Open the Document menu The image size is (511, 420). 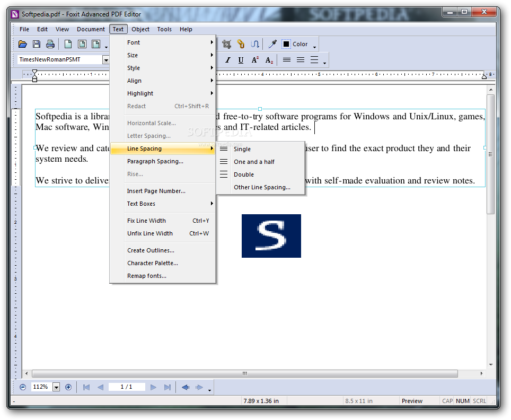tap(91, 29)
